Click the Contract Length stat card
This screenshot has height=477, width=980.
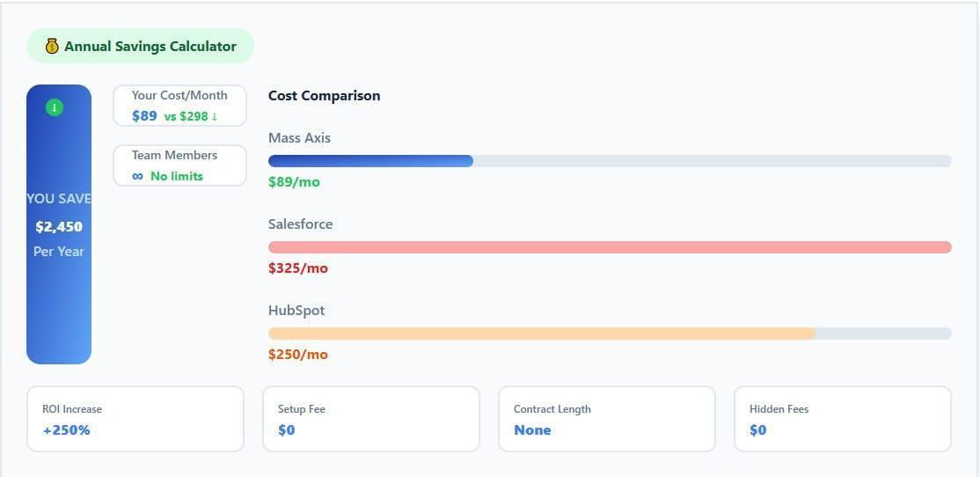click(x=607, y=419)
